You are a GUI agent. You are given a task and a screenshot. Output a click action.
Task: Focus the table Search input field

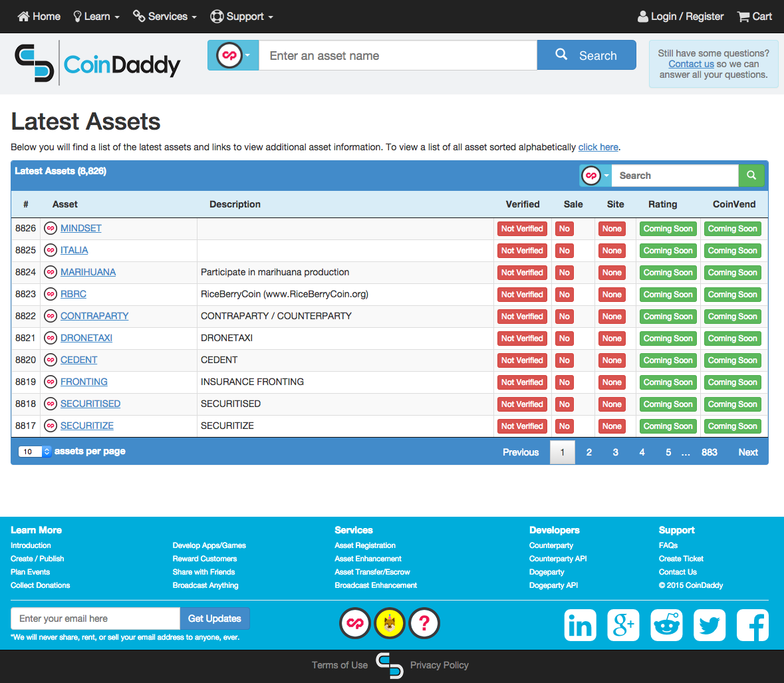675,176
